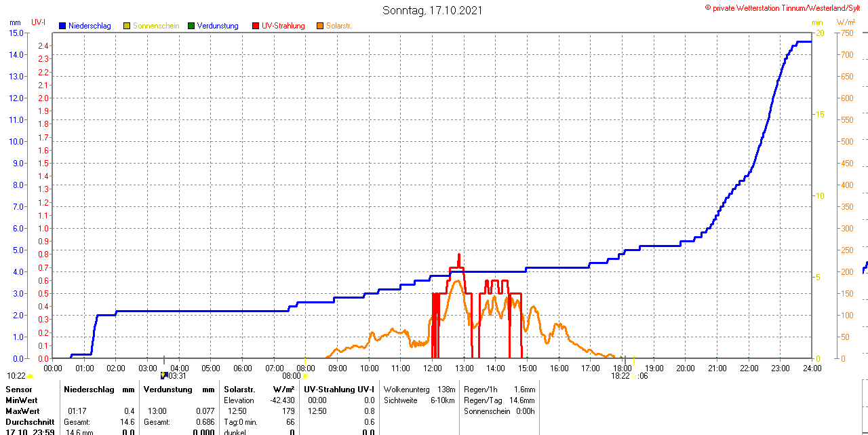Click the Wolkenunterg cloud base row

[x=419, y=390]
